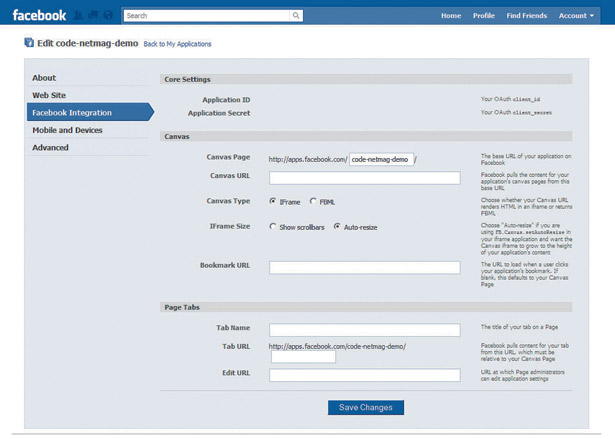Click the search magnifier button
Image resolution: width=615 pixels, height=439 pixels.
(x=296, y=15)
